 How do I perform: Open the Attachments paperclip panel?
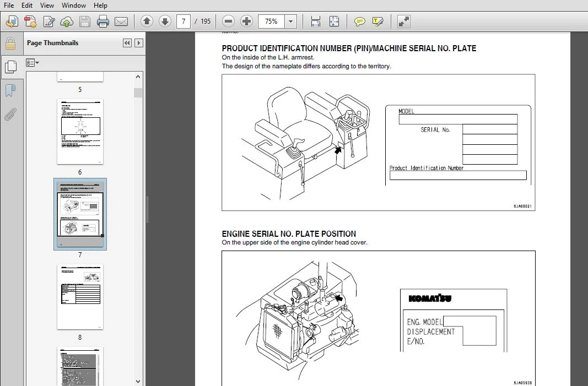pyautogui.click(x=10, y=114)
